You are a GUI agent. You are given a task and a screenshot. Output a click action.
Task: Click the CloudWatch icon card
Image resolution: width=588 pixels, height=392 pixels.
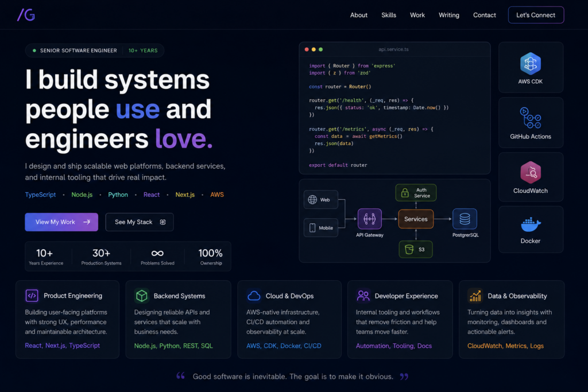tap(531, 177)
